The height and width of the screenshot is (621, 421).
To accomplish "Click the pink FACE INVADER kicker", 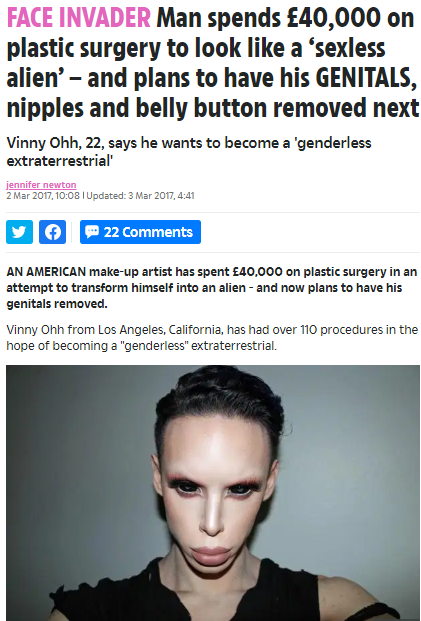I will pos(79,18).
